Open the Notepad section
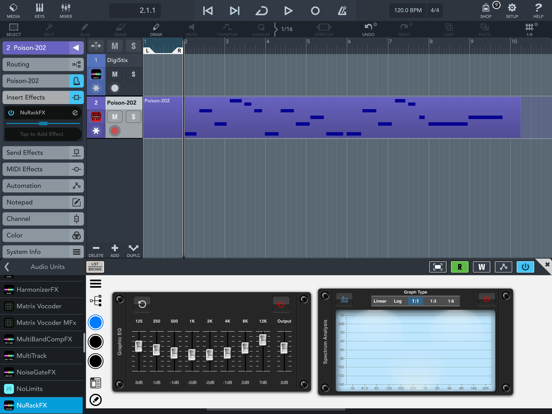Viewport: 552px width, 414px height. 43,202
